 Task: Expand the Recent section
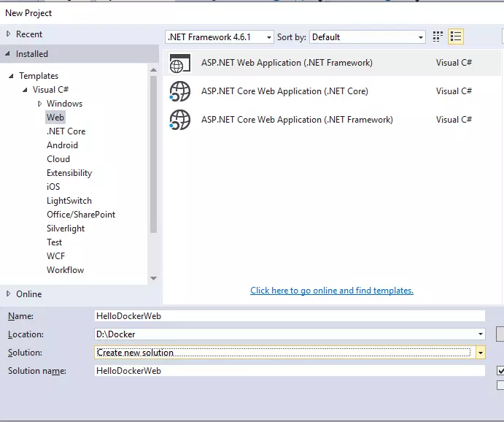click(8, 34)
